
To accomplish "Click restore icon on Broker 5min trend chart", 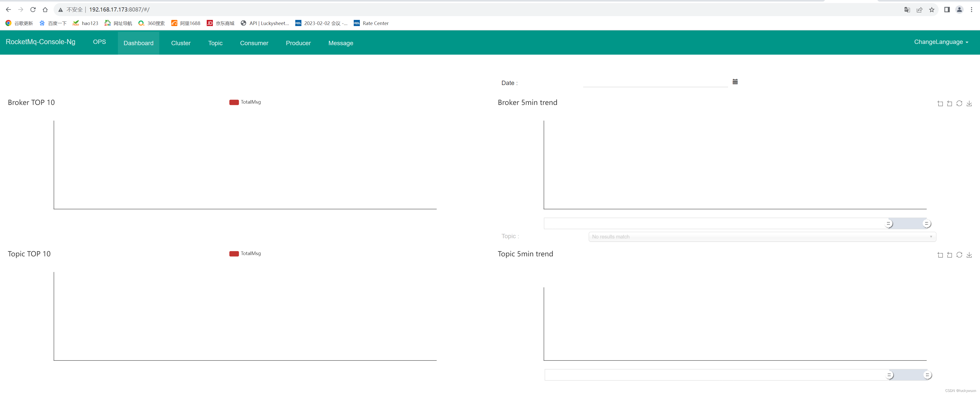I will tap(959, 103).
